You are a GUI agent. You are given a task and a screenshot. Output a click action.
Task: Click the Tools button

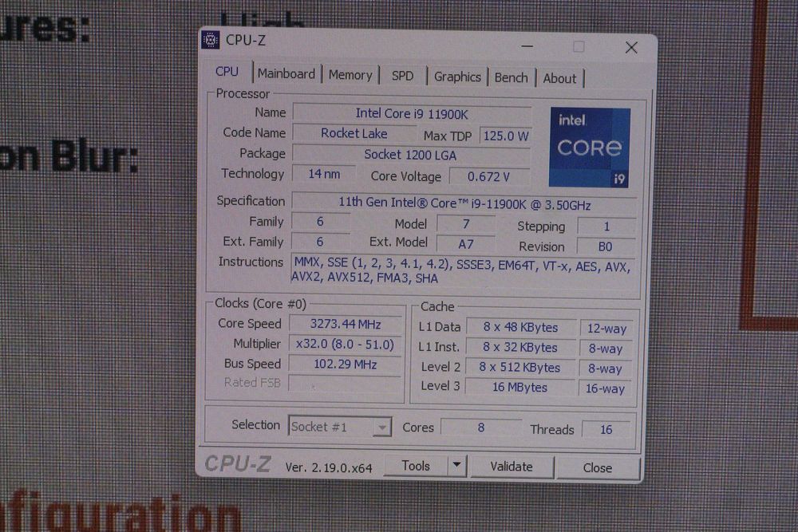pos(416,466)
